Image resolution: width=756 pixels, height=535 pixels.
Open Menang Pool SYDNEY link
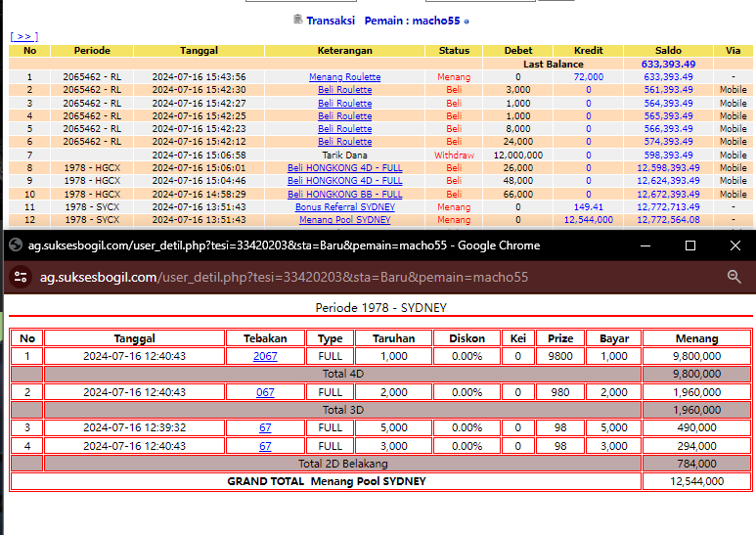pyautogui.click(x=344, y=220)
